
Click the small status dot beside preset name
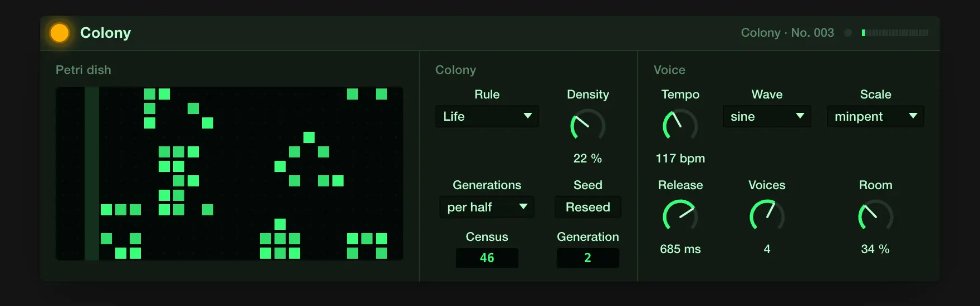click(x=848, y=33)
